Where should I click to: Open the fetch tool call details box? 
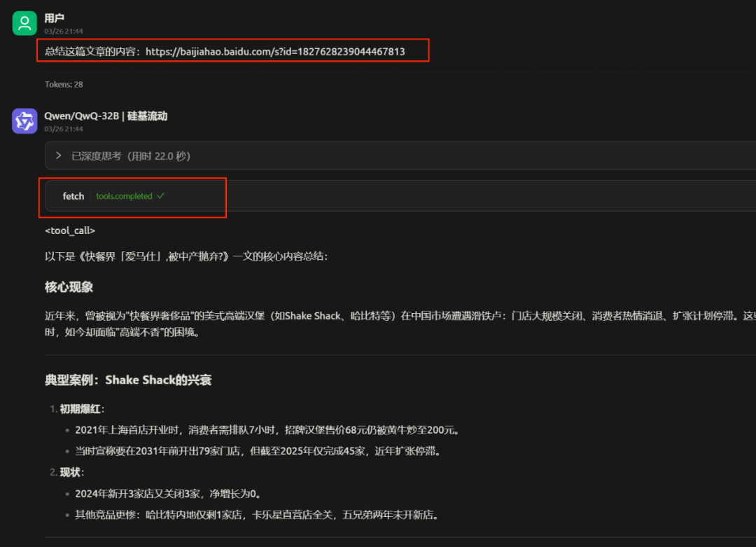pos(133,197)
